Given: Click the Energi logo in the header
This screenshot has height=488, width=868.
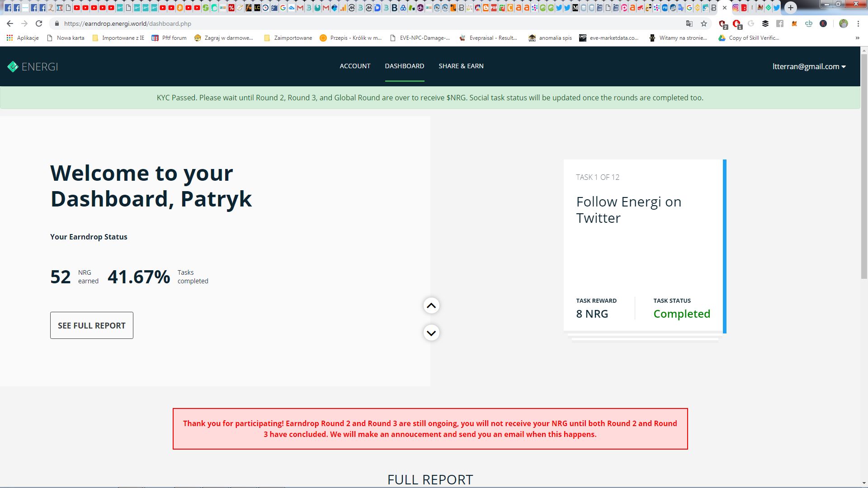Looking at the screenshot, I should point(33,67).
